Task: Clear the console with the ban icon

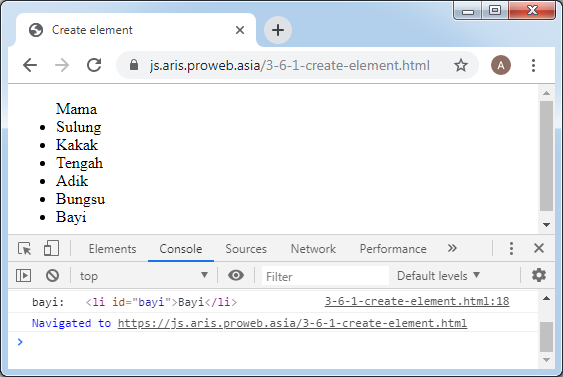Action: click(x=52, y=276)
